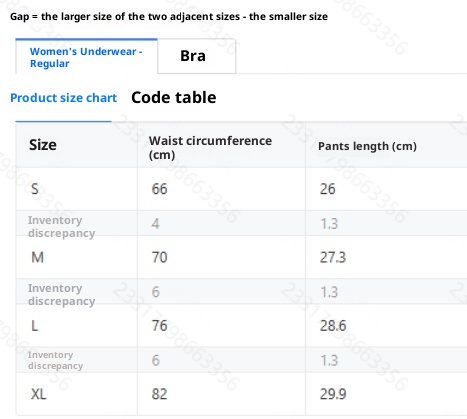Screen dimensions: 467x419
Task: Open the Code table tab
Action: [174, 98]
